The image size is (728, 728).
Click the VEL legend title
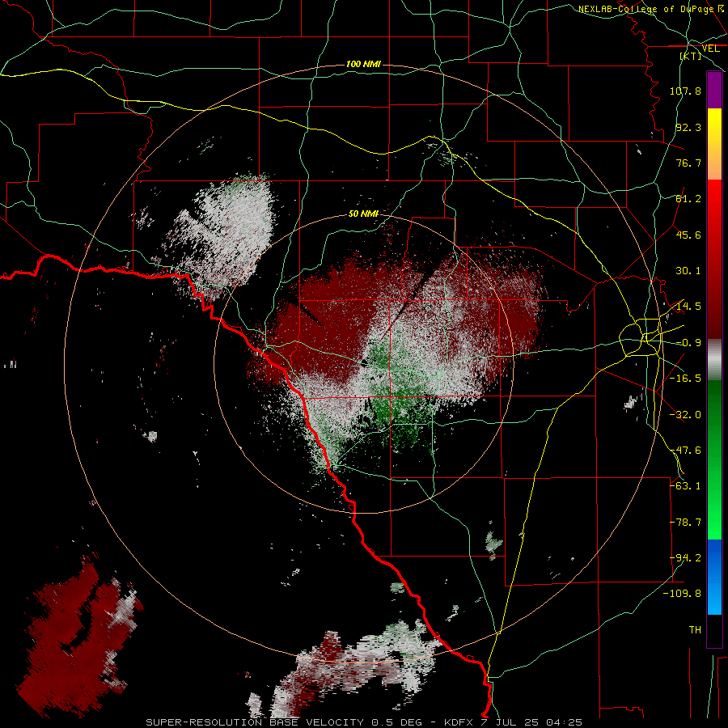[710, 49]
